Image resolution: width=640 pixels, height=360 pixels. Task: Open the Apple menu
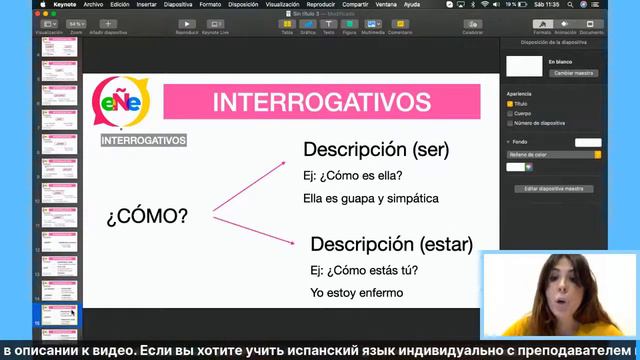point(43,4)
